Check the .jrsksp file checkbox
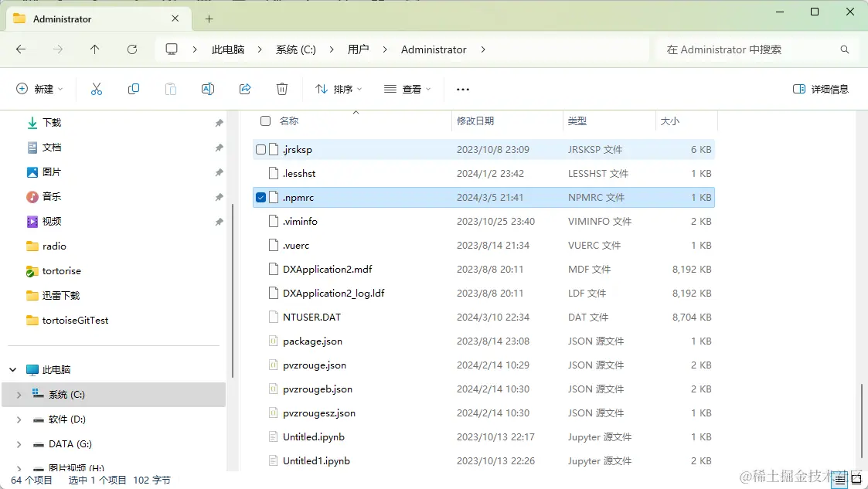This screenshot has width=868, height=489. coord(260,149)
